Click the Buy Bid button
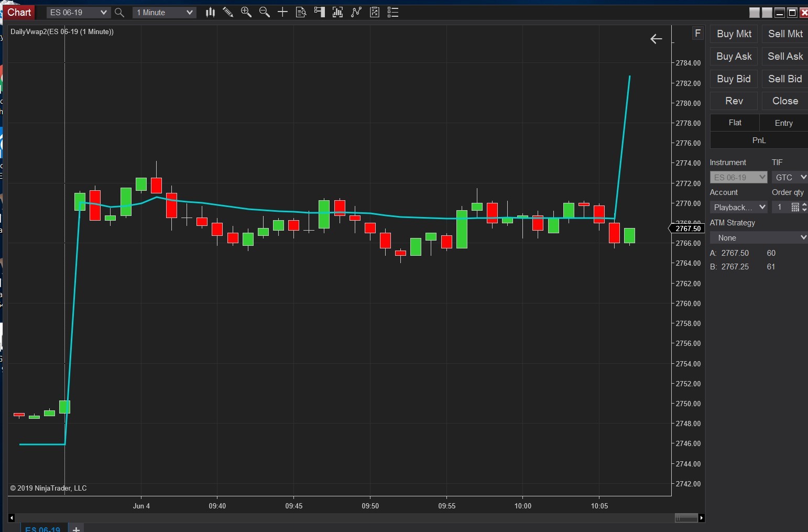The height and width of the screenshot is (532, 808). point(734,79)
